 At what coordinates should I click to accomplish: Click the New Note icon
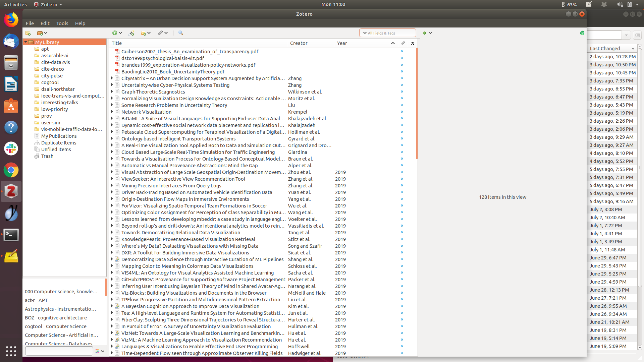[x=144, y=33]
